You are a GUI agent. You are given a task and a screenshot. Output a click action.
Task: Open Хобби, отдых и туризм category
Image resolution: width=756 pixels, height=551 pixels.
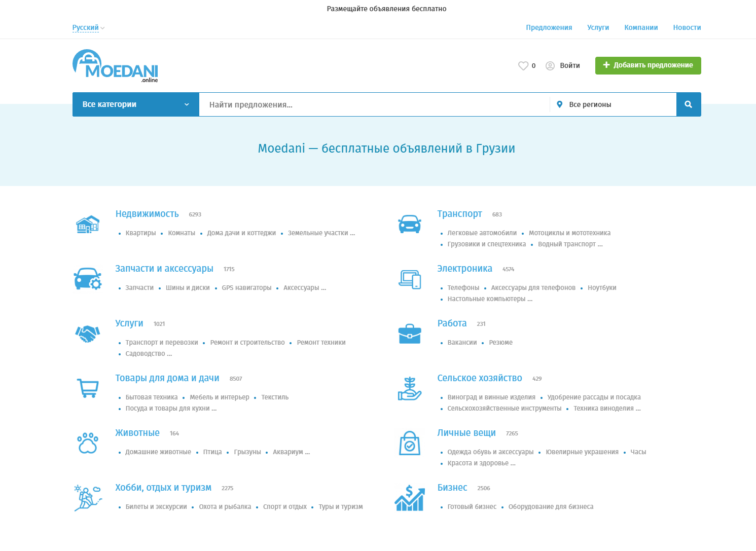click(x=163, y=488)
